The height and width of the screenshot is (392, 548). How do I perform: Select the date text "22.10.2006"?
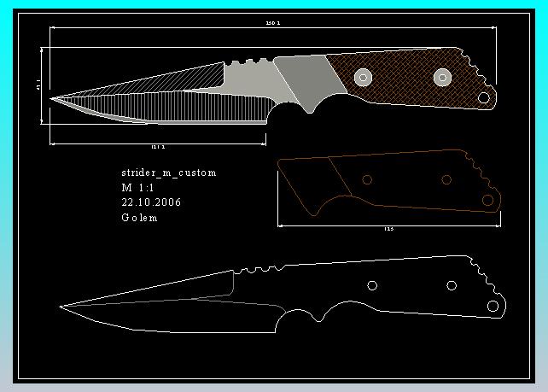pos(151,202)
